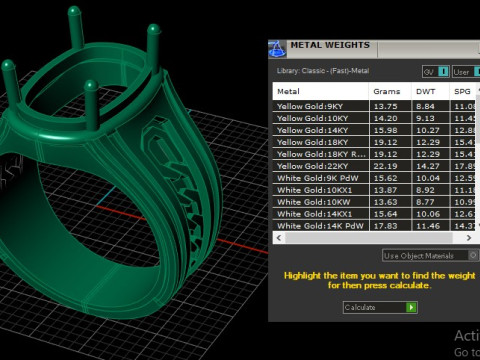The height and width of the screenshot is (360, 480).
Task: Click the green play arrow beside Calculate
Action: tap(411, 307)
